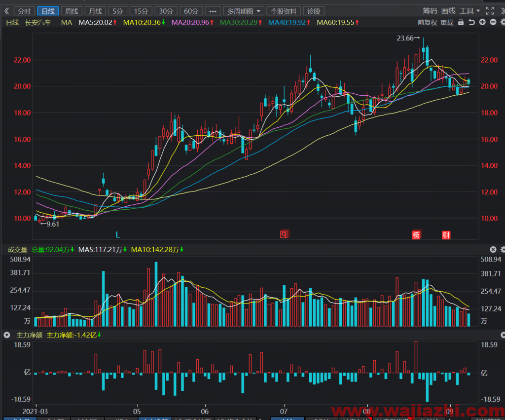
Task: Zoom in chart with plus icon
Action: coord(482,22)
